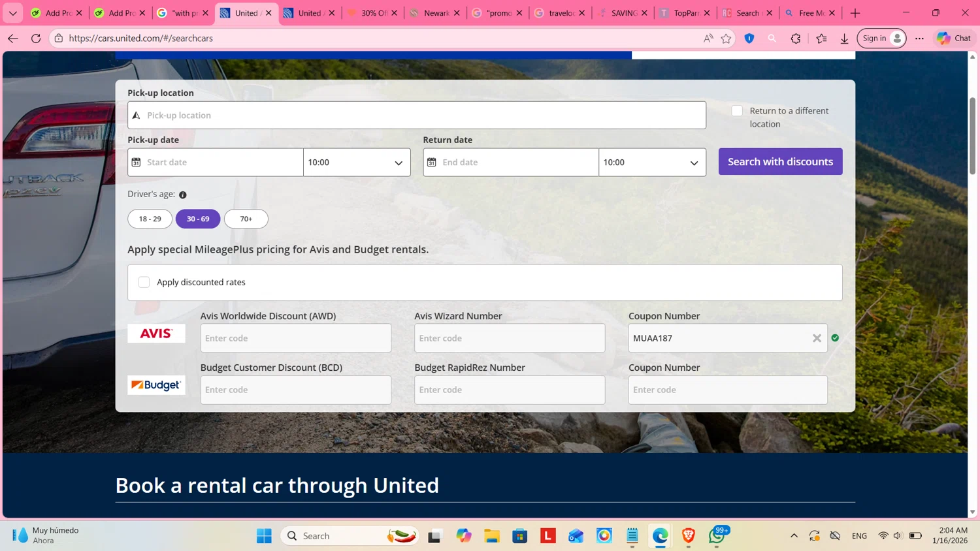Reload the page with refresh icon
This screenshot has height=551, width=980.
click(36, 39)
